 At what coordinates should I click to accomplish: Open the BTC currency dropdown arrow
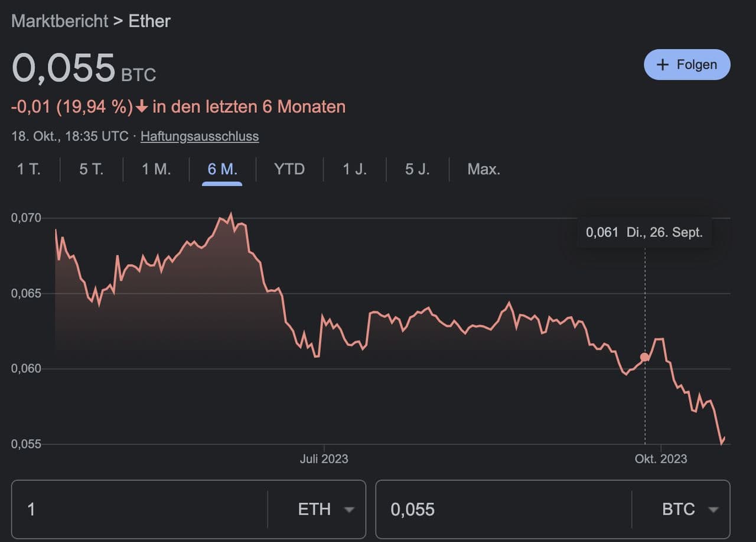click(x=713, y=509)
